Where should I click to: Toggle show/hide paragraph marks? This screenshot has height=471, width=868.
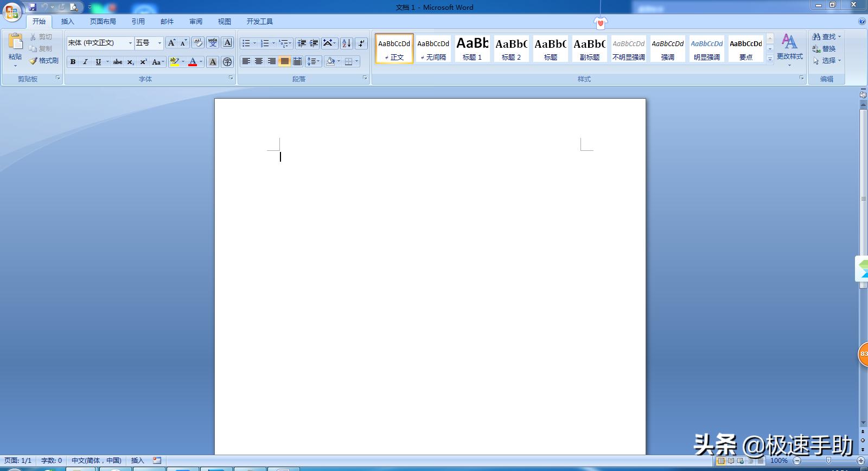point(361,43)
